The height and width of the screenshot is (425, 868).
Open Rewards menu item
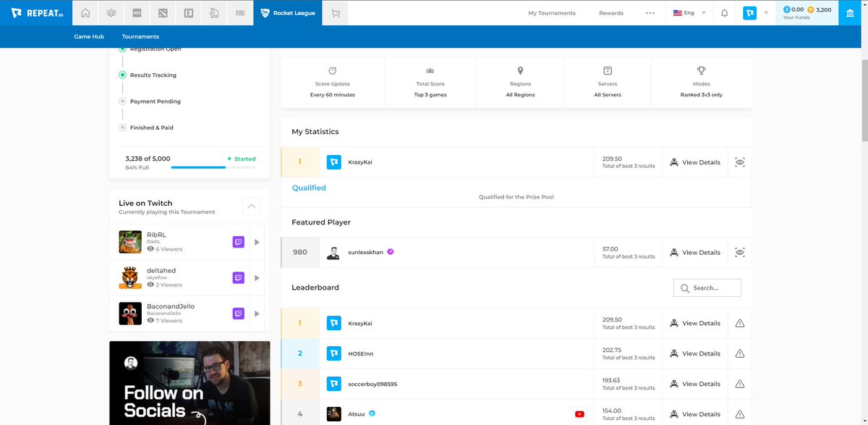[x=611, y=13]
